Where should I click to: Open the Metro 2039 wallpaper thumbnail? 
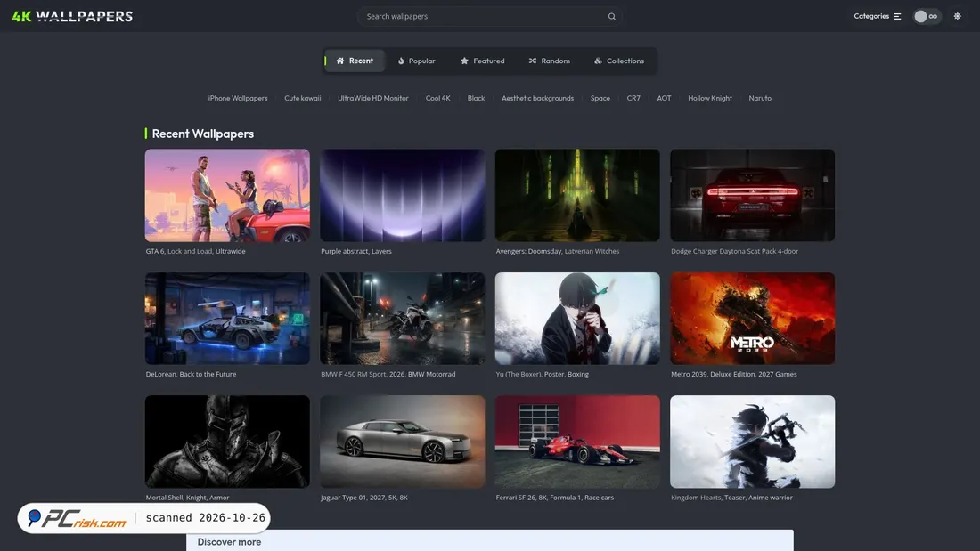click(x=753, y=319)
